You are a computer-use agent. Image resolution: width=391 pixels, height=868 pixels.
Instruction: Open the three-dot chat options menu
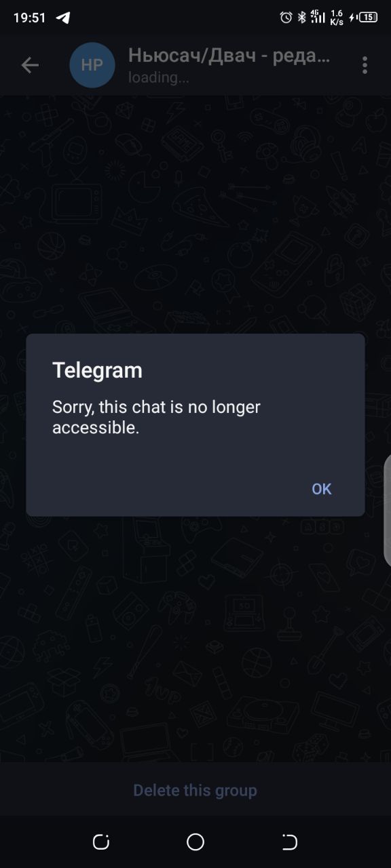coord(365,65)
